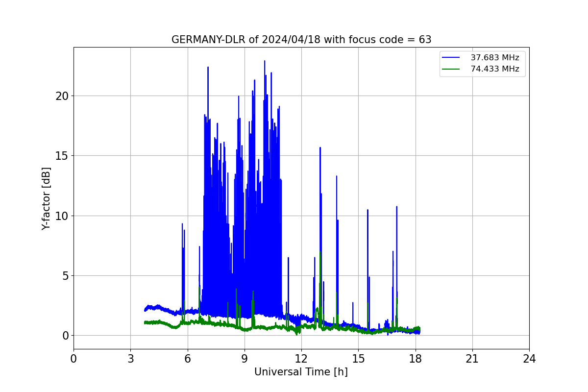
Task: Select the "74.433 MHz" legend label
Action: (495, 69)
